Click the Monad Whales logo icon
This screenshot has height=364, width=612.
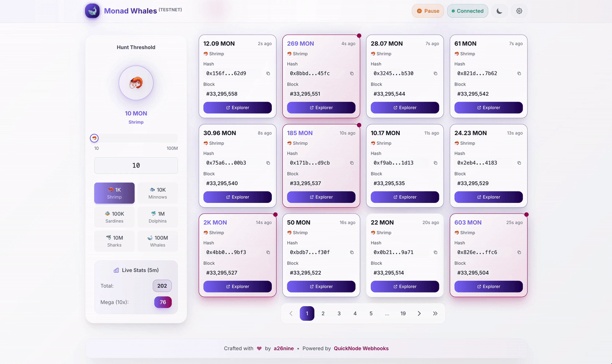click(x=92, y=11)
